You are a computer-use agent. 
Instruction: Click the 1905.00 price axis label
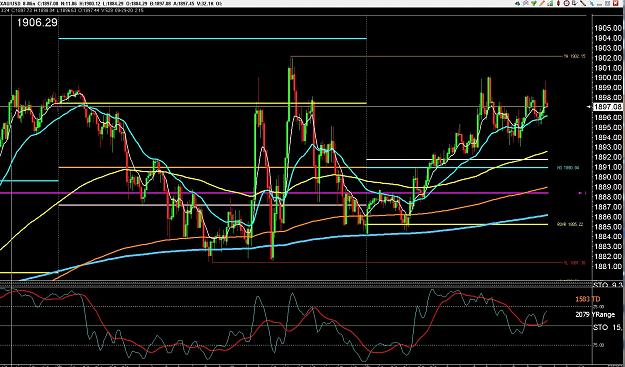coord(608,28)
